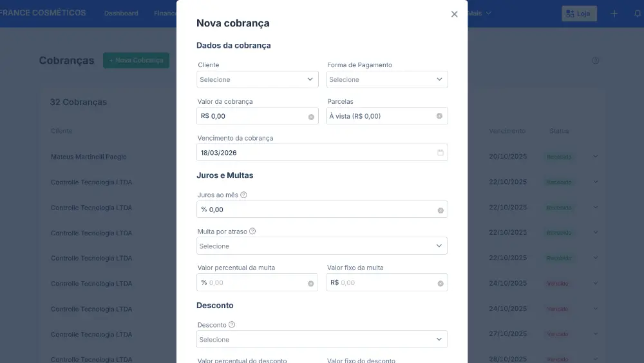
Task: Clear the Parcelas field
Action: click(x=439, y=116)
